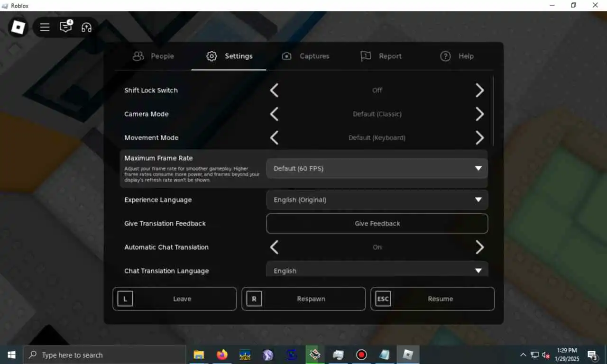Click the Roblox taskbar icon

pyautogui.click(x=408, y=355)
